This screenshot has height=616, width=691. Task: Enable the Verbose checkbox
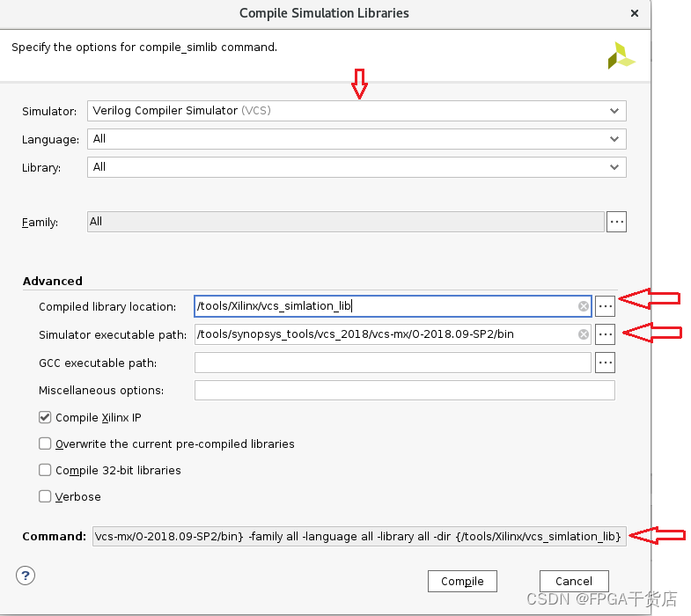coord(45,496)
